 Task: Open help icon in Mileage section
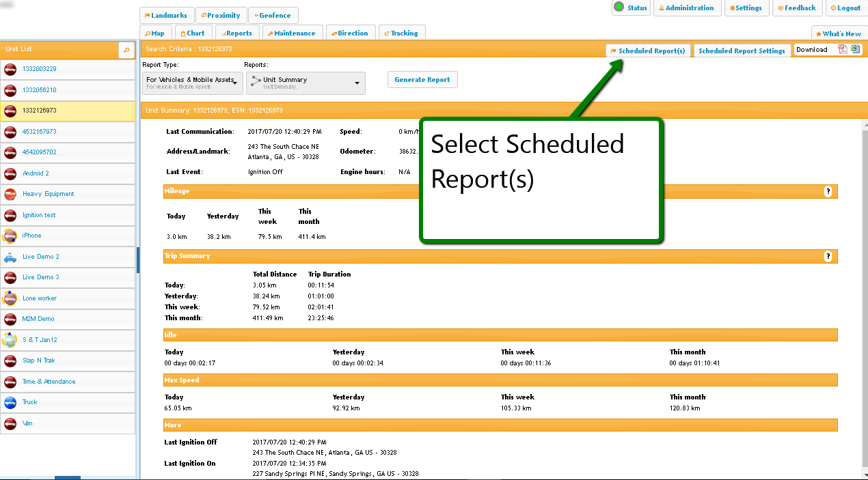828,192
